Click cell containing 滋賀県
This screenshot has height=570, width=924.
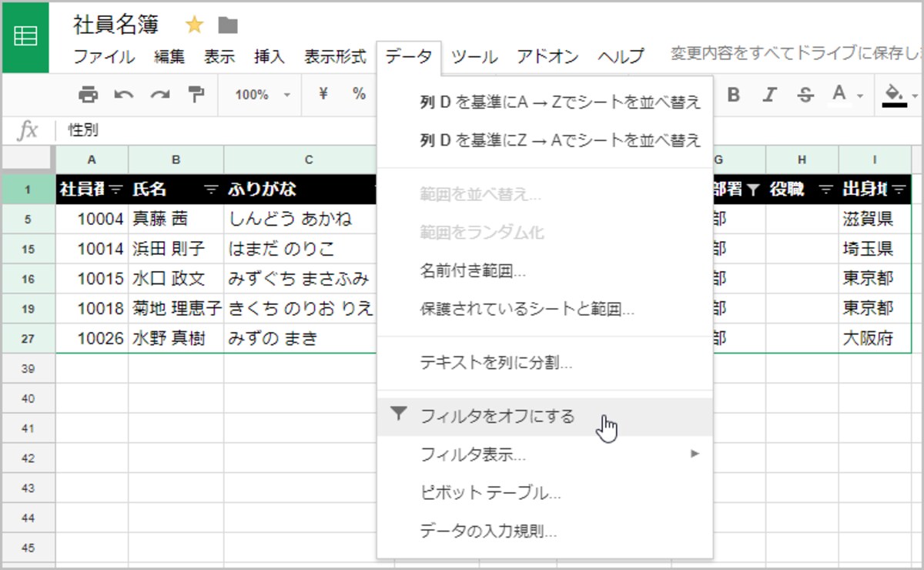pyautogui.click(x=875, y=219)
